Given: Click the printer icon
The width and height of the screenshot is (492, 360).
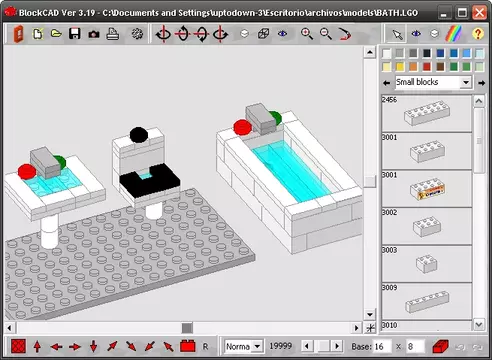Looking at the screenshot, I should pyautogui.click(x=113, y=34).
